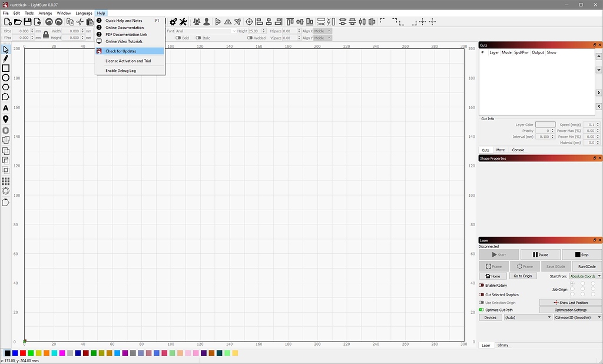Click the circular array gear tool

point(5,191)
